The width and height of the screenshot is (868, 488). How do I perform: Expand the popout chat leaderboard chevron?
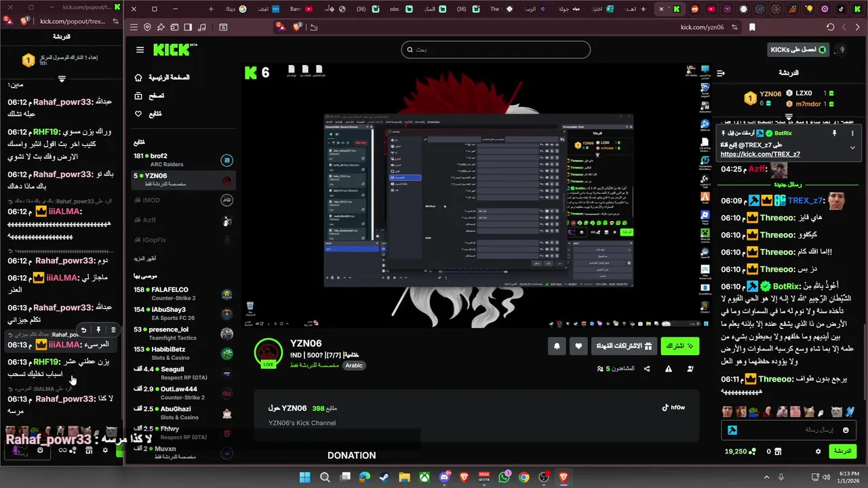62,79
